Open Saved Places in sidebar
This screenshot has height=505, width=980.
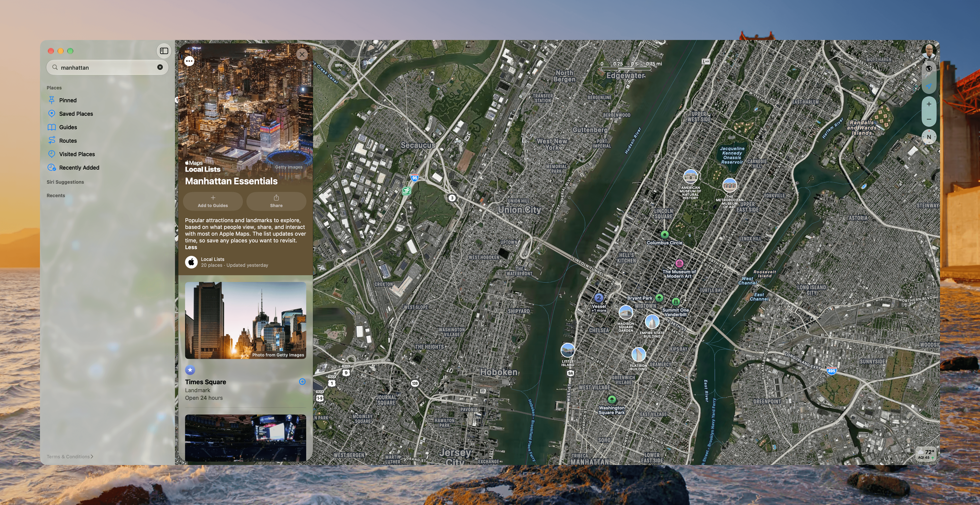click(x=76, y=114)
